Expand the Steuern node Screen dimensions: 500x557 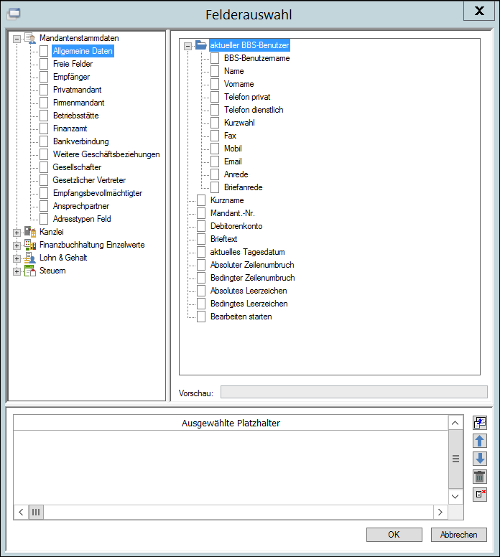[17, 271]
